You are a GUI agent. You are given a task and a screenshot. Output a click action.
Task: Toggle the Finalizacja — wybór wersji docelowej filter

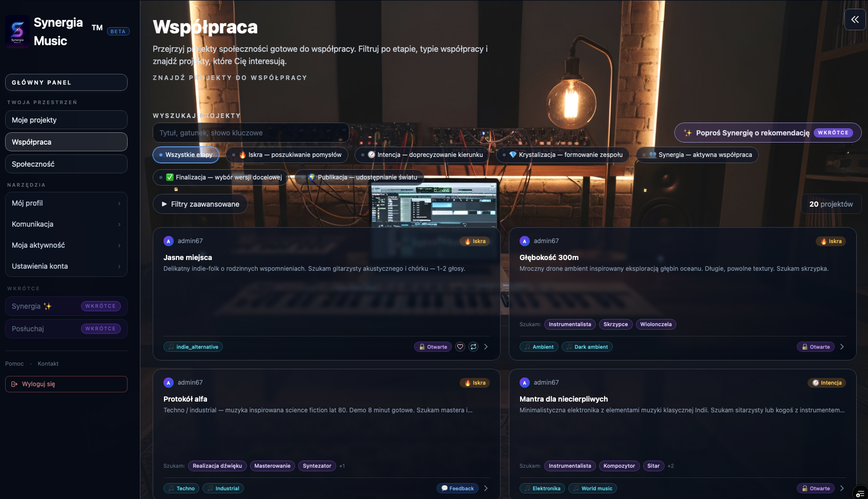click(x=221, y=177)
